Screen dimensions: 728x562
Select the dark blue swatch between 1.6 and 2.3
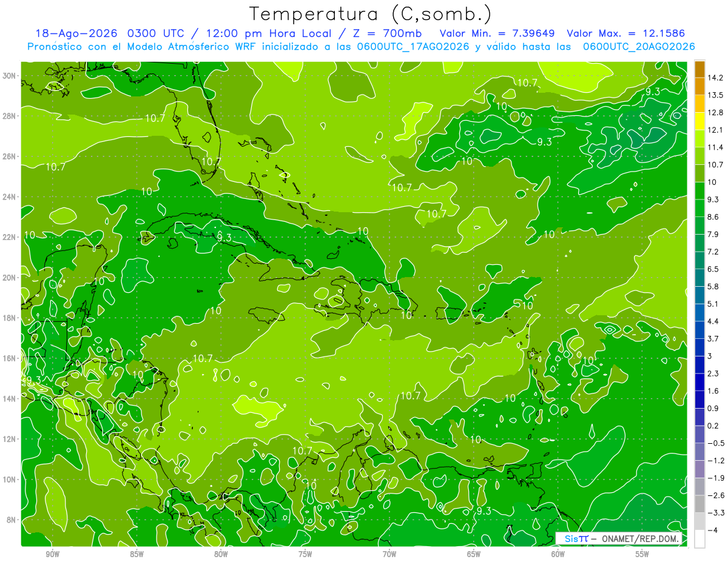click(x=699, y=382)
